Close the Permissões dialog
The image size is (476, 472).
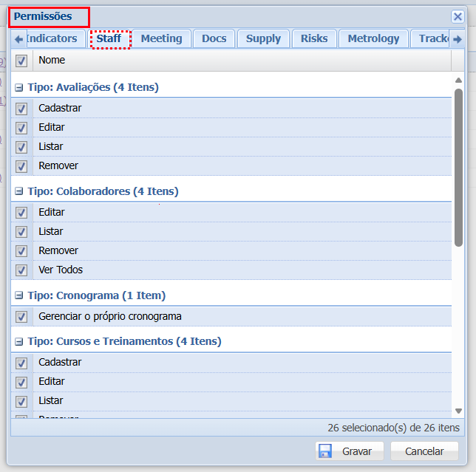[x=458, y=16]
